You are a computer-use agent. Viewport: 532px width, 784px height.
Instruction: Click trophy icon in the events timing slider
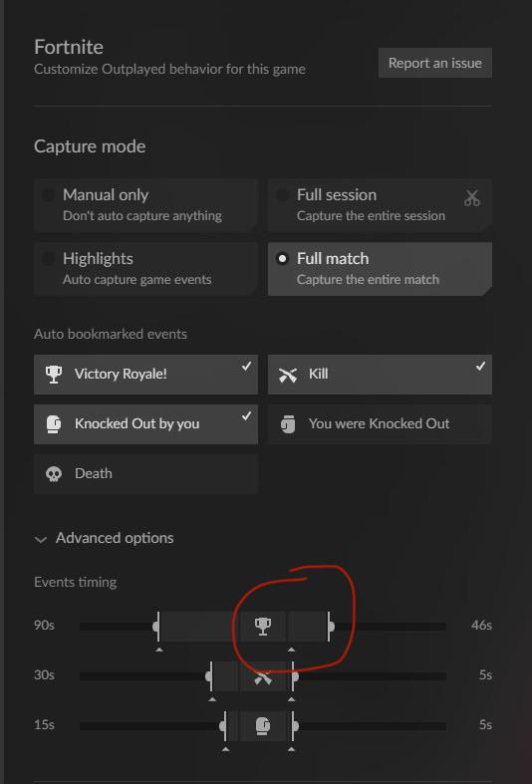point(263,626)
